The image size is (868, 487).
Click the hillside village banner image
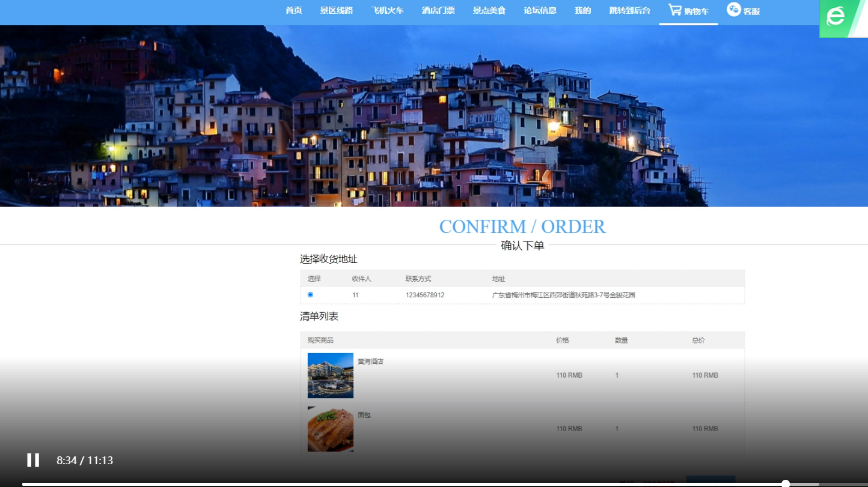click(x=434, y=116)
